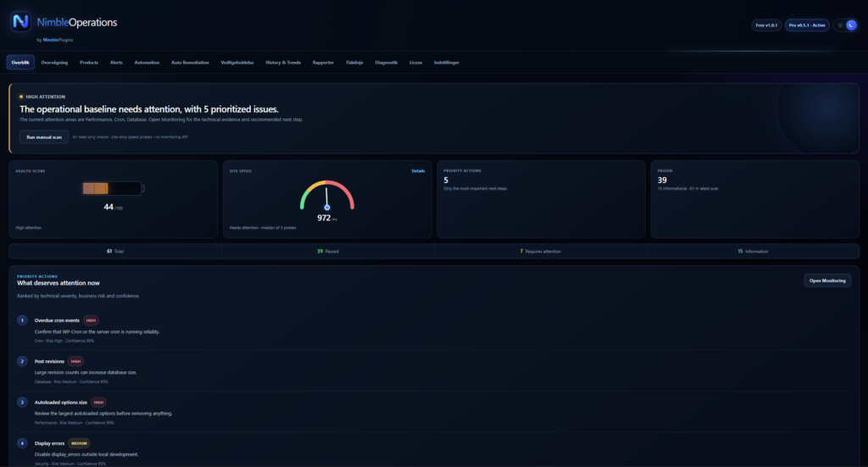Click MEDIUM badge next to Display errors

pyautogui.click(x=79, y=443)
